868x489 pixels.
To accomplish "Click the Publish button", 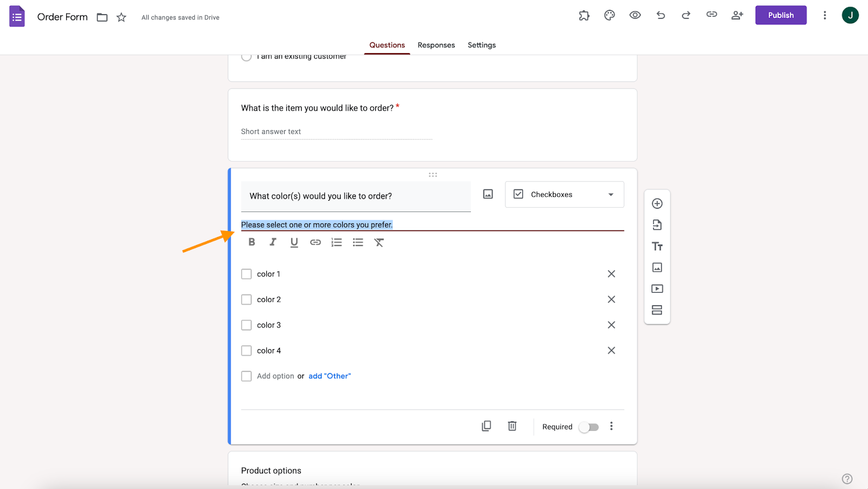I will 781,15.
